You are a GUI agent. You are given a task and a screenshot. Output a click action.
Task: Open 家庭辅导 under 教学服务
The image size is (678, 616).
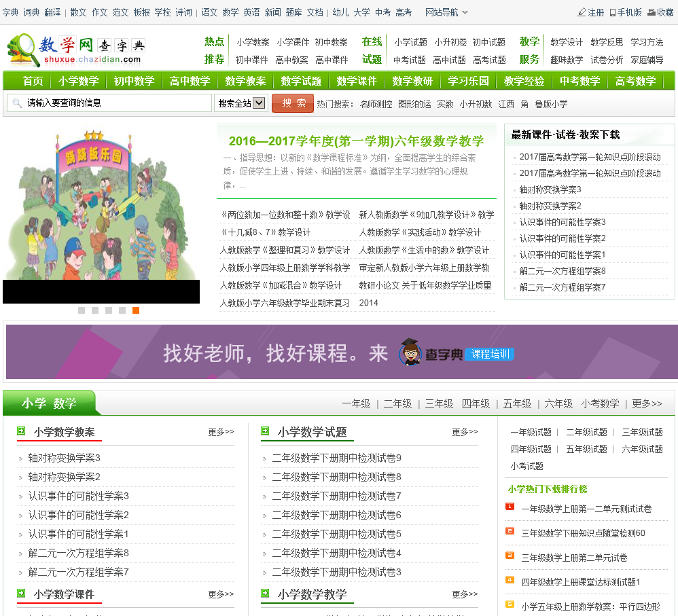[647, 60]
